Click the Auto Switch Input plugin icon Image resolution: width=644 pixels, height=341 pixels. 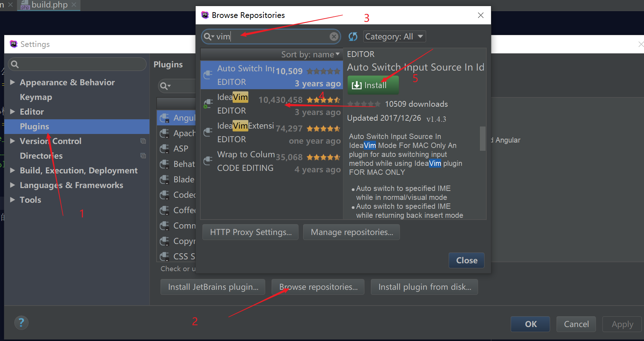[208, 75]
